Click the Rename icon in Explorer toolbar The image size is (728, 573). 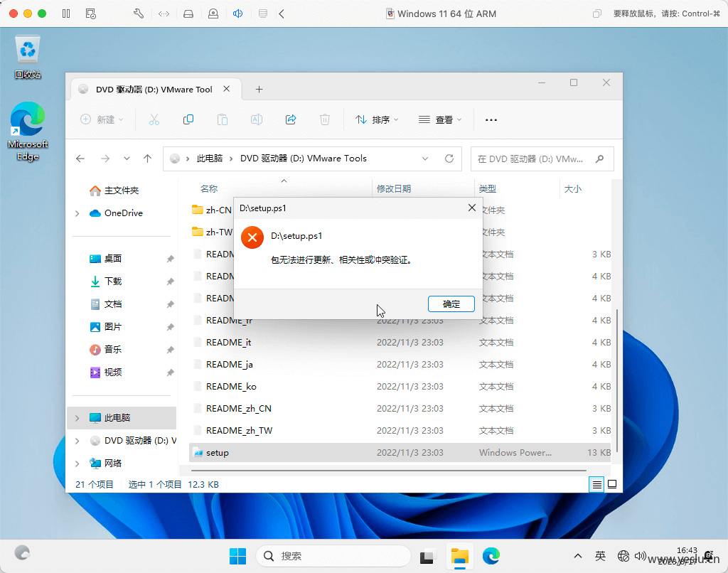point(256,120)
